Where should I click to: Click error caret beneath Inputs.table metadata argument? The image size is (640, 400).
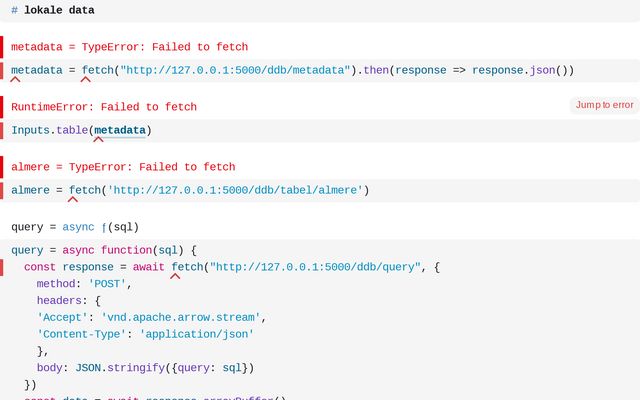click(x=98, y=140)
